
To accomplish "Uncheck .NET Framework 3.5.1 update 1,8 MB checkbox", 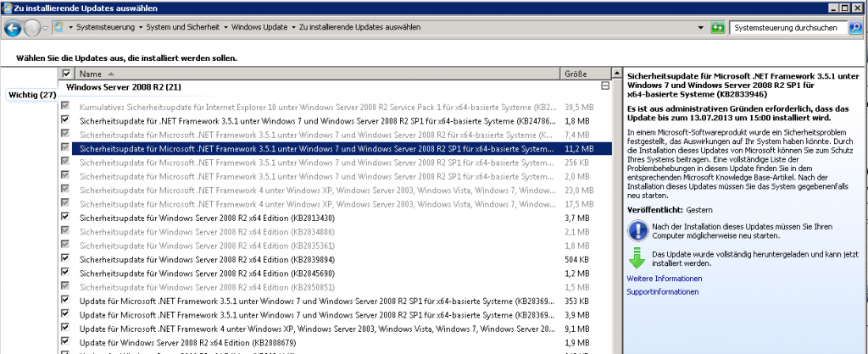I will [x=65, y=119].
